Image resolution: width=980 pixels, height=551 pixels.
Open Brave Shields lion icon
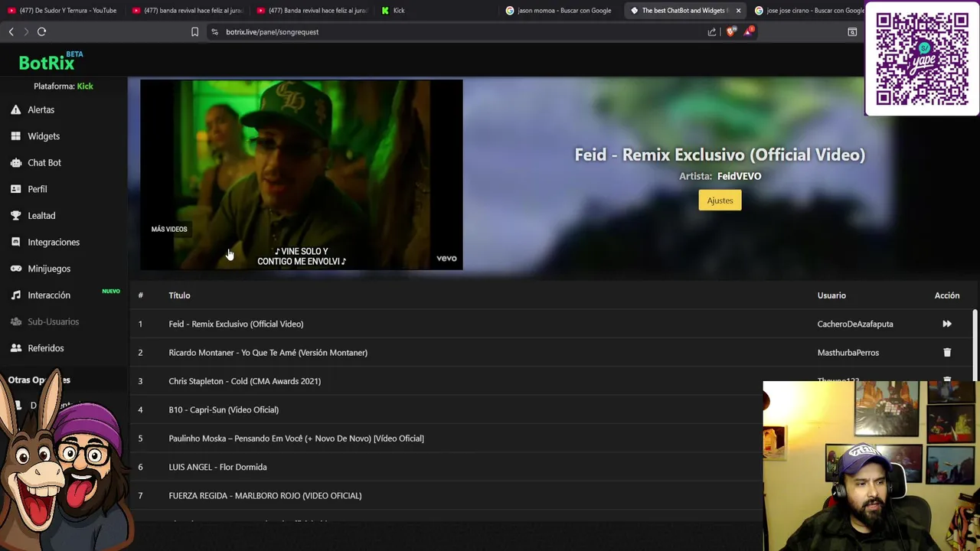click(x=730, y=31)
